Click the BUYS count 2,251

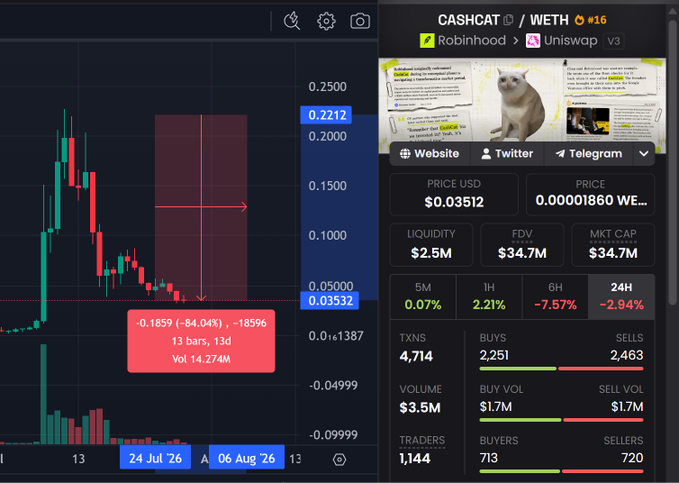(494, 356)
